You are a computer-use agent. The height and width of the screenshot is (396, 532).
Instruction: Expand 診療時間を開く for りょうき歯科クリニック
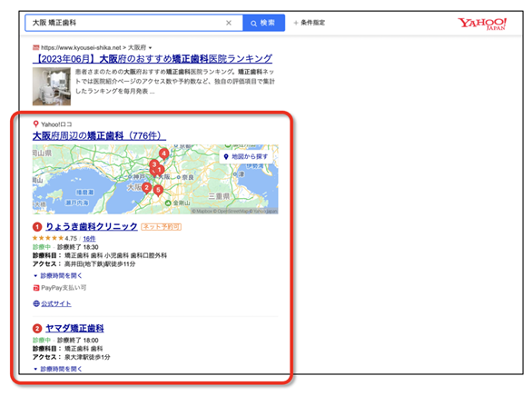[x=58, y=275]
